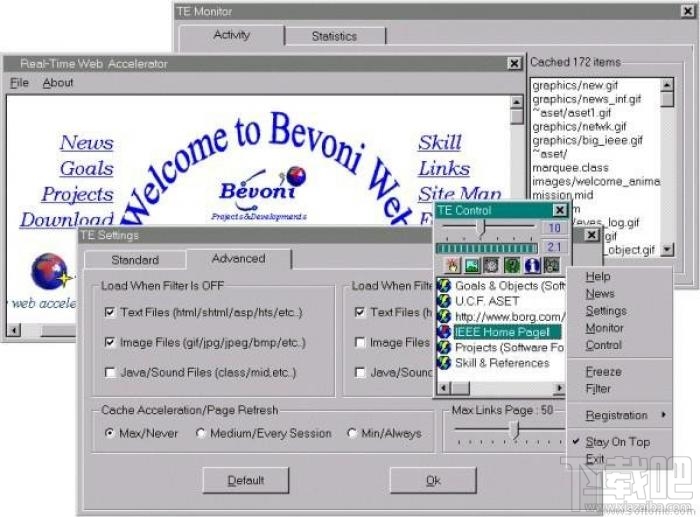Select the Min/Always radio button
This screenshot has width=700, height=517.
(x=352, y=433)
